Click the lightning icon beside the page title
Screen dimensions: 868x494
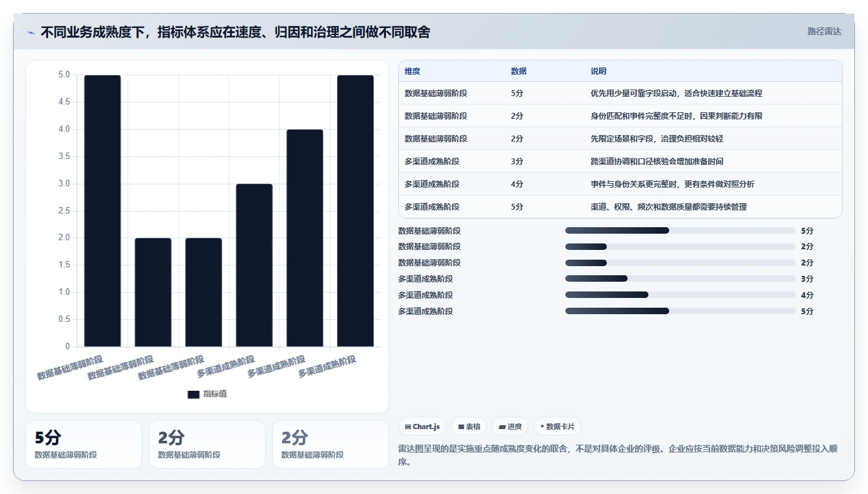pos(31,32)
